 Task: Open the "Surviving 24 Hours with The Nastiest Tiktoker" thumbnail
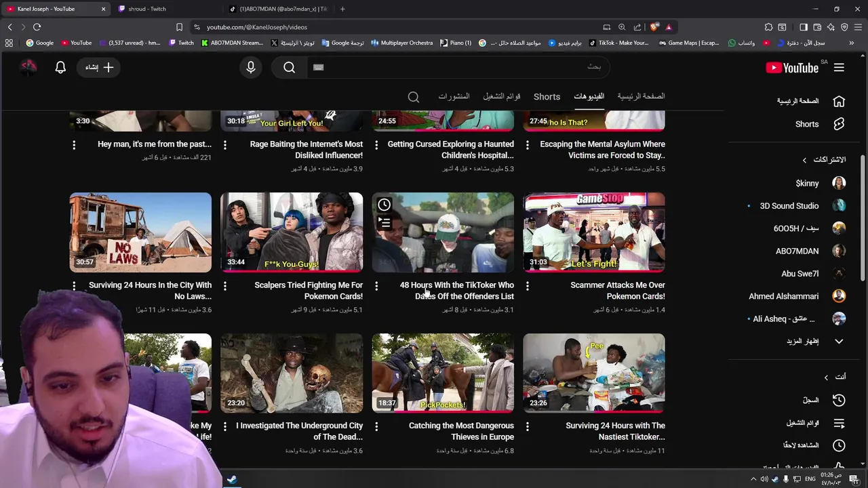coord(594,373)
